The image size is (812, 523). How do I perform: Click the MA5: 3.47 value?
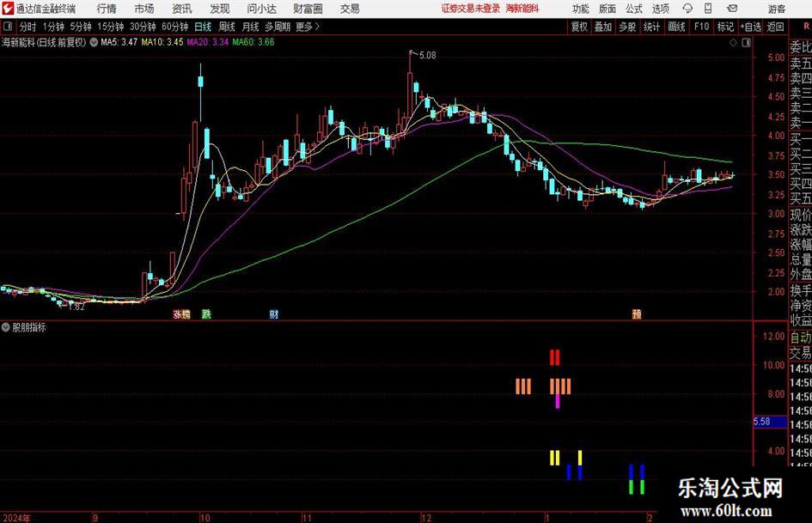(x=119, y=42)
